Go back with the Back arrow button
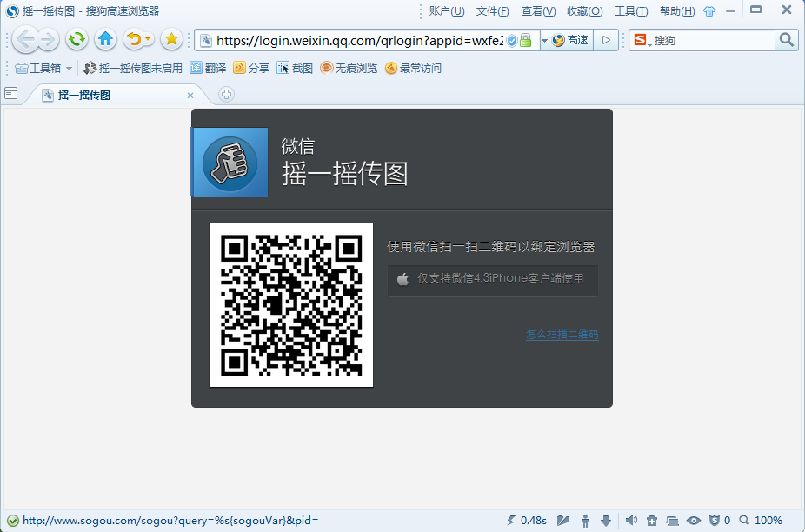Image resolution: width=805 pixels, height=532 pixels. point(24,39)
